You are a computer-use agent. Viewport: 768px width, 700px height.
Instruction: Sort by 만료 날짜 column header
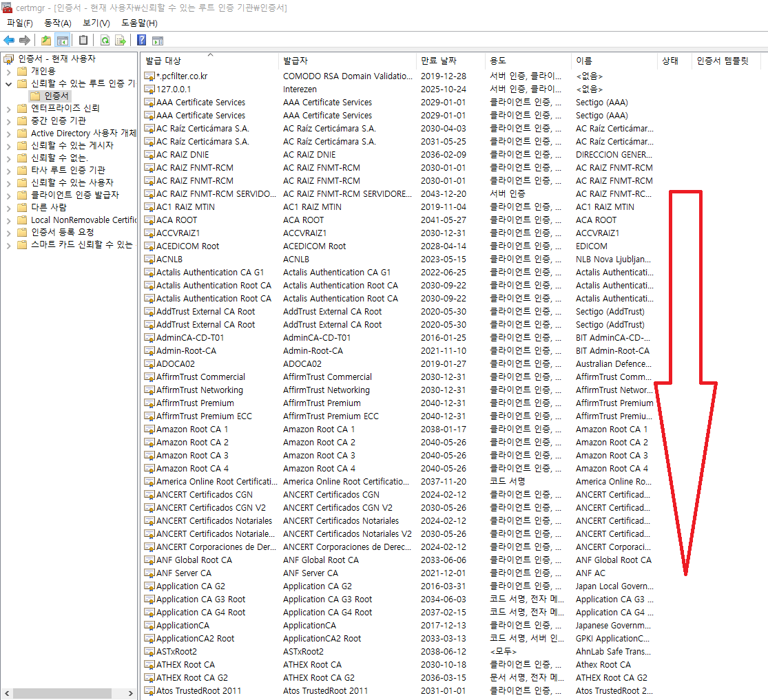pyautogui.click(x=450, y=61)
